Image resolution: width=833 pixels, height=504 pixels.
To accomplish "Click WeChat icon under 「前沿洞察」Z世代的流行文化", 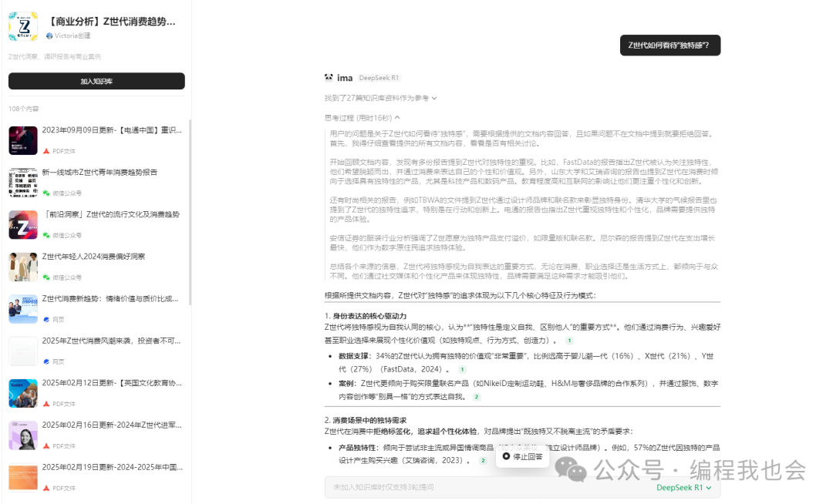I will coord(46,235).
